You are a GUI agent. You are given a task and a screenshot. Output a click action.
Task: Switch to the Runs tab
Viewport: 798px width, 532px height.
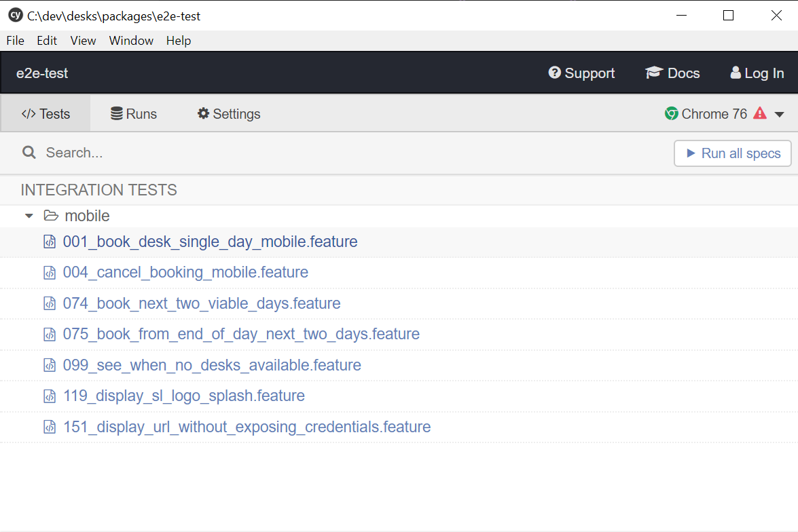(134, 114)
